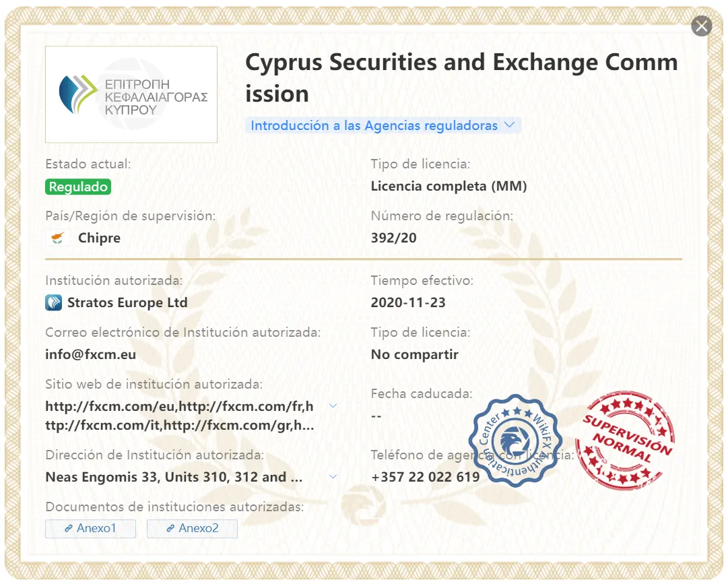The image size is (728, 584).
Task: Select the info@fxcm.eu email address
Action: click(x=90, y=355)
